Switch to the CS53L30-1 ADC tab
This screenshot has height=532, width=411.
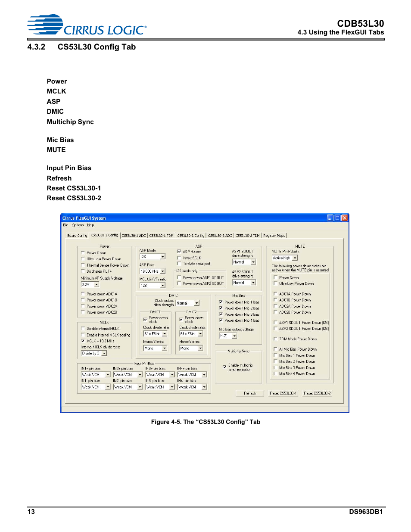pos(134,236)
